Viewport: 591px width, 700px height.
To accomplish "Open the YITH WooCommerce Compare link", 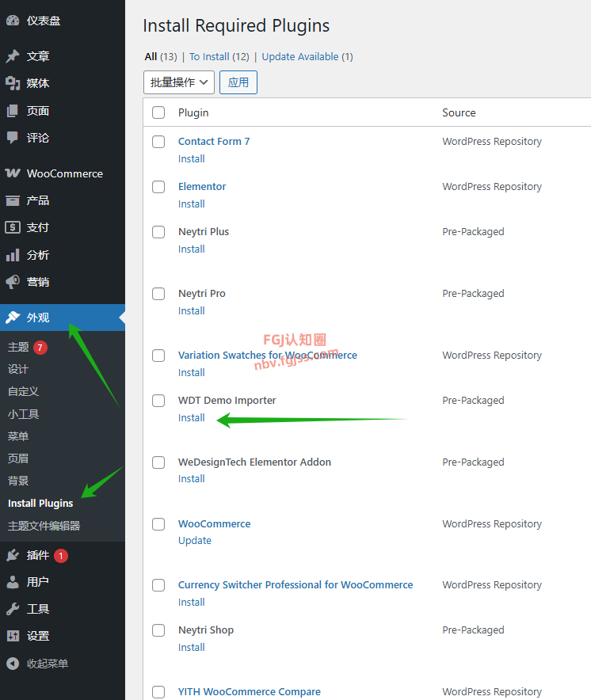I will 250,692.
